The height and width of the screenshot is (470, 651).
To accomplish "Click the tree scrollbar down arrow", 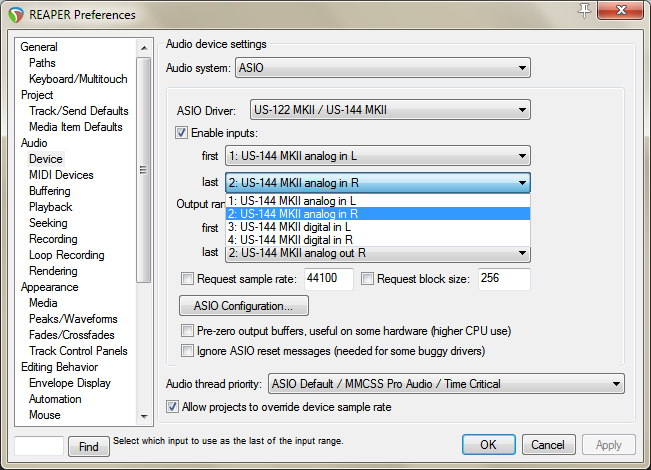I will click(x=144, y=416).
